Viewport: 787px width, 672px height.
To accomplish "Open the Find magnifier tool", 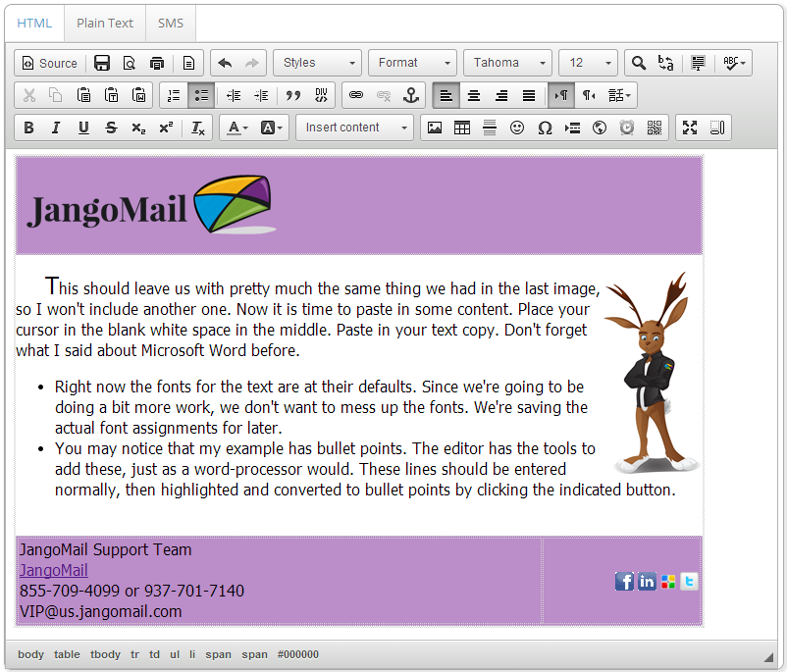I will click(x=639, y=63).
